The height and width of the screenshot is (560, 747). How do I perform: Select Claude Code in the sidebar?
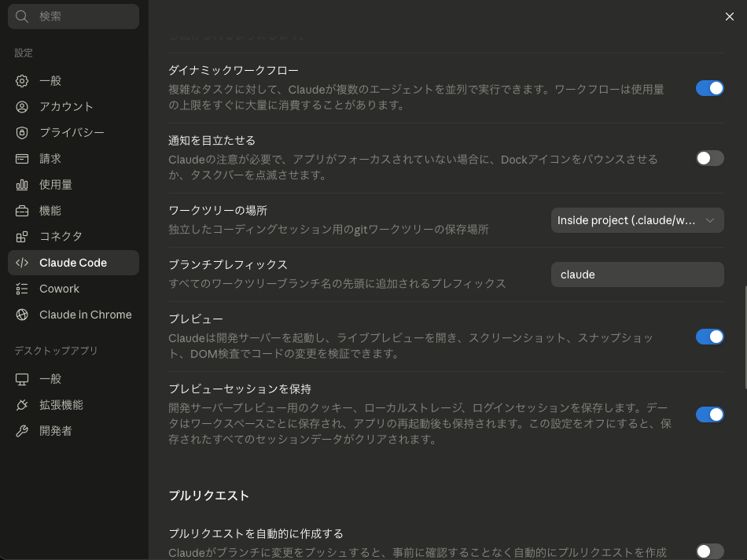[73, 263]
